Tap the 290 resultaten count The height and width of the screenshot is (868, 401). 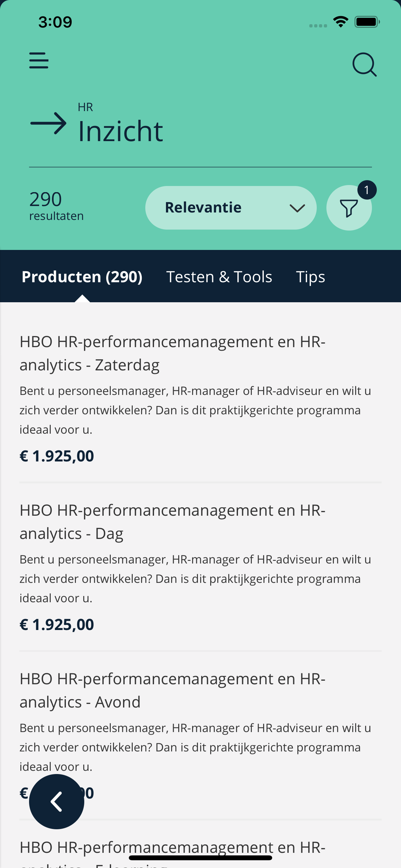[x=56, y=205]
